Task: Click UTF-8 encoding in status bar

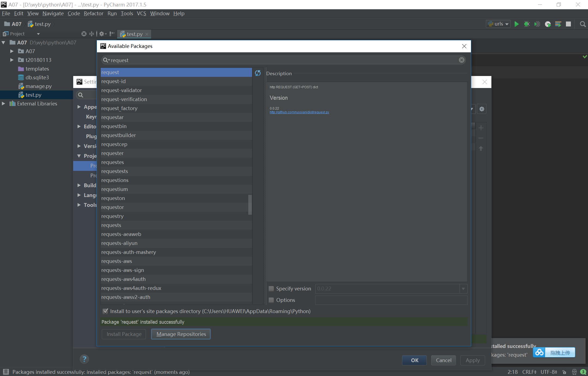Action: point(549,372)
